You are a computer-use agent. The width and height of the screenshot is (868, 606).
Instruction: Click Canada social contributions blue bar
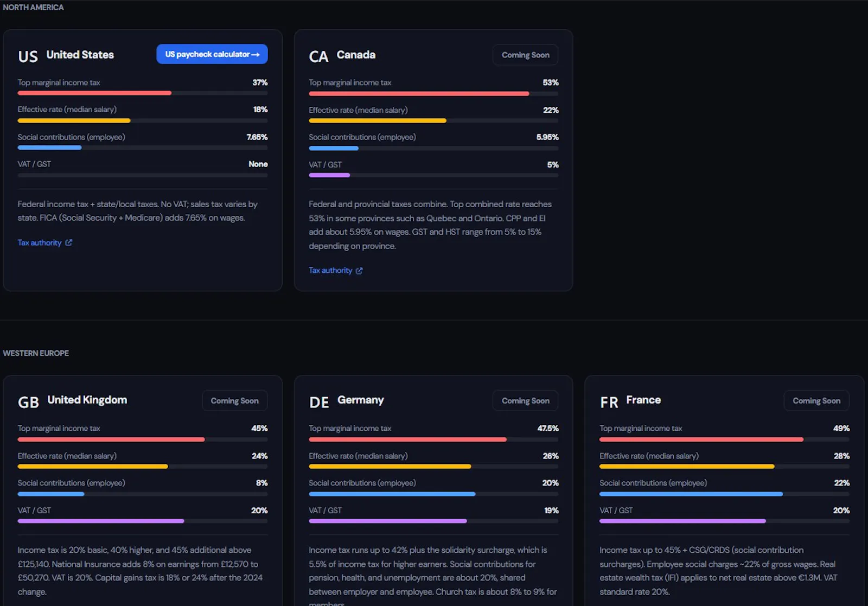click(x=334, y=148)
